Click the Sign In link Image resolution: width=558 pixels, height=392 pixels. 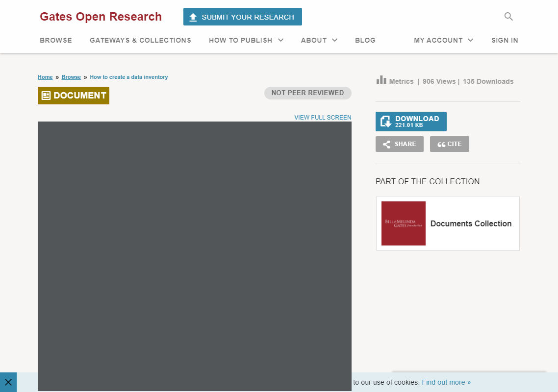505,40
